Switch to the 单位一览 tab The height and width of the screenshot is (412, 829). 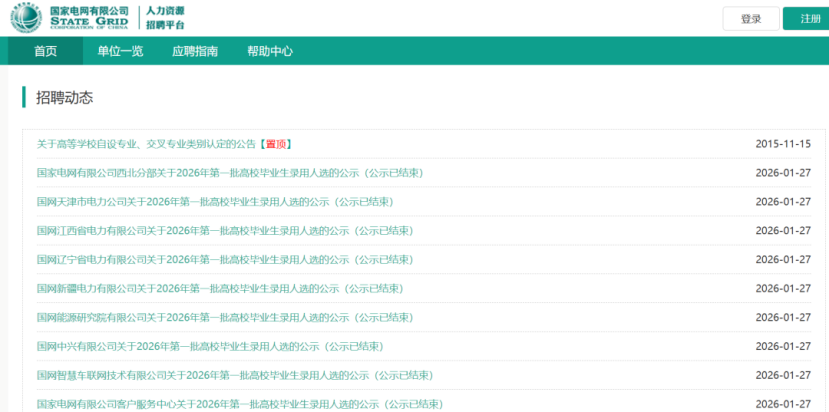pyautogui.click(x=120, y=51)
